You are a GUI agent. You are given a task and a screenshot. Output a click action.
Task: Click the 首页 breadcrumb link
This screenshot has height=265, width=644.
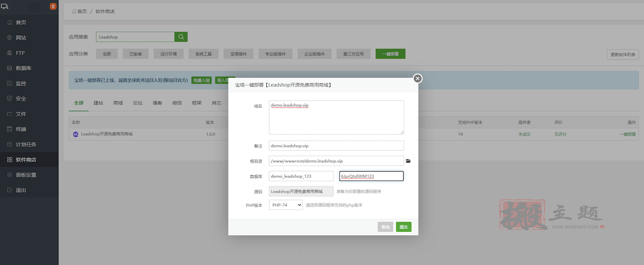point(79,11)
